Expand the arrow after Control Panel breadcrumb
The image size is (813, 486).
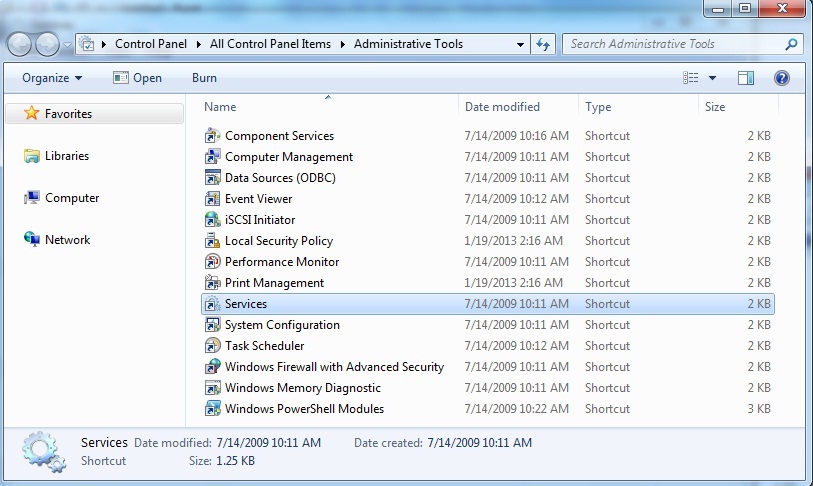(x=199, y=45)
